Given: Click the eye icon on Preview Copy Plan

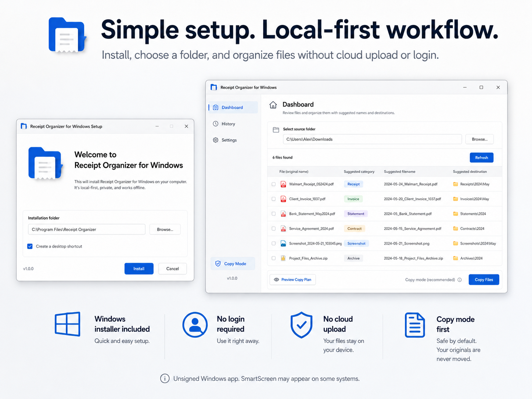Looking at the screenshot, I should (277, 280).
